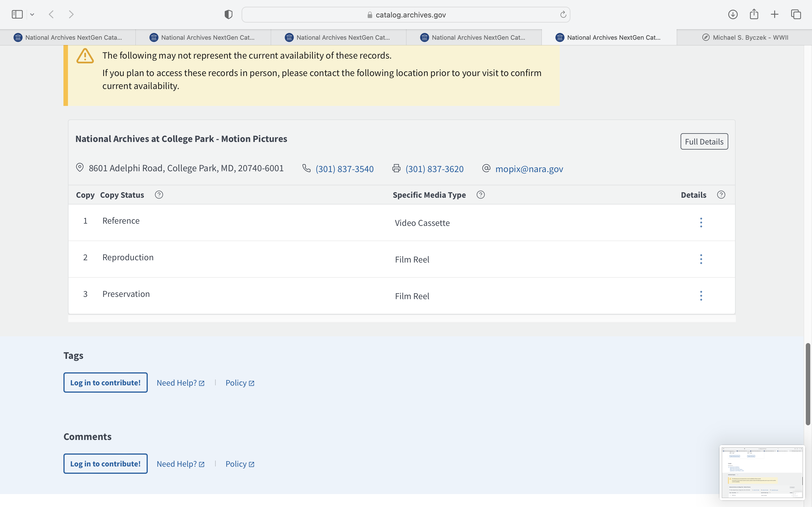The width and height of the screenshot is (812, 507).
Task: Click the Share toolbar icon
Action: 754,14
